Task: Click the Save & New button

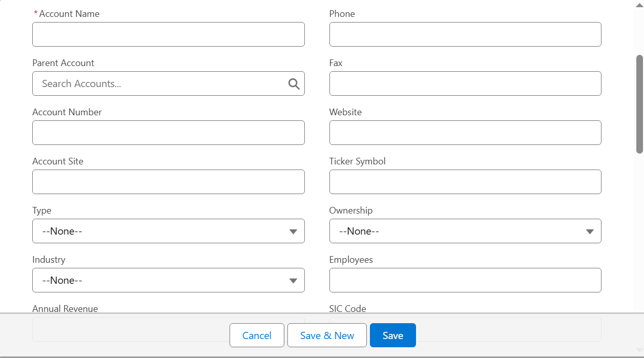Action: (327, 335)
